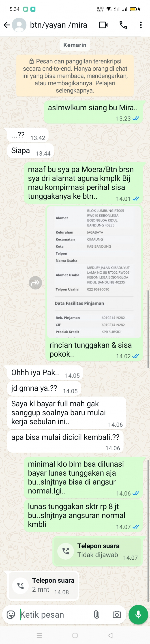
Task: Tap the Kemarin date chip
Action: pyautogui.click(x=75, y=45)
